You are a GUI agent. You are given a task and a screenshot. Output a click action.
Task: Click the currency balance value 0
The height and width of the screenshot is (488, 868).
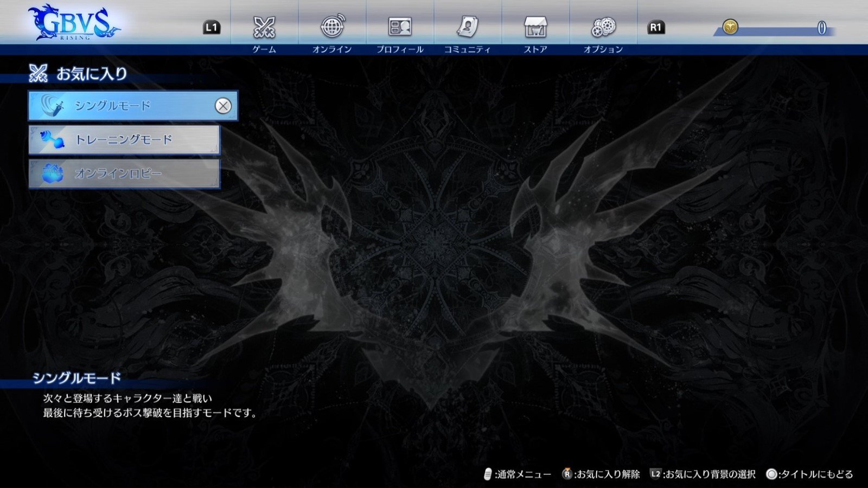821,28
